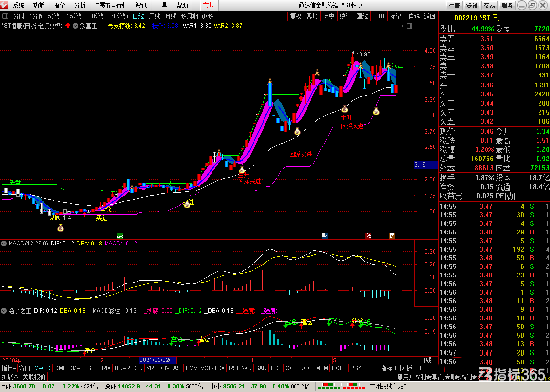This screenshot has height=392, width=550.
Task: Click the 涨 marker below the chart
Action: pos(368,235)
